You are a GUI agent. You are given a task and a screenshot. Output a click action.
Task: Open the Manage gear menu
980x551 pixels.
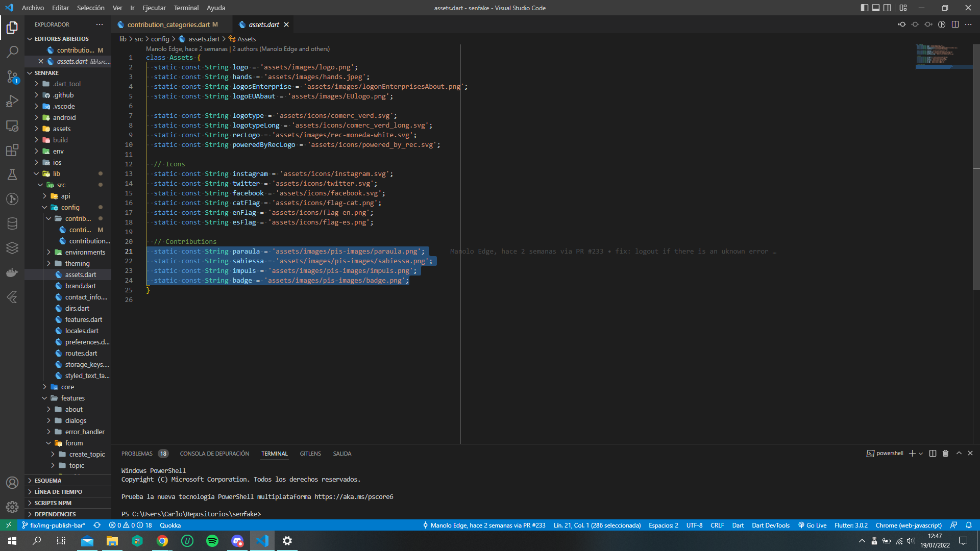pyautogui.click(x=12, y=507)
